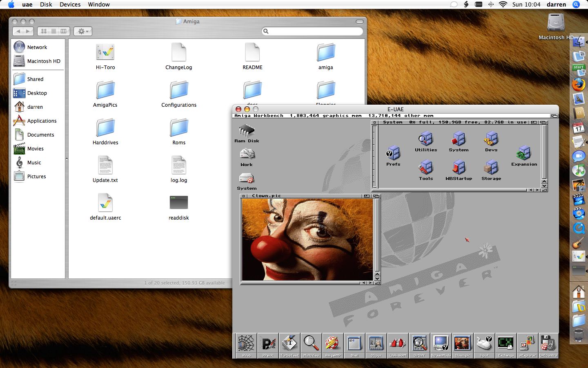Open the Input preferences icon

[484, 346]
